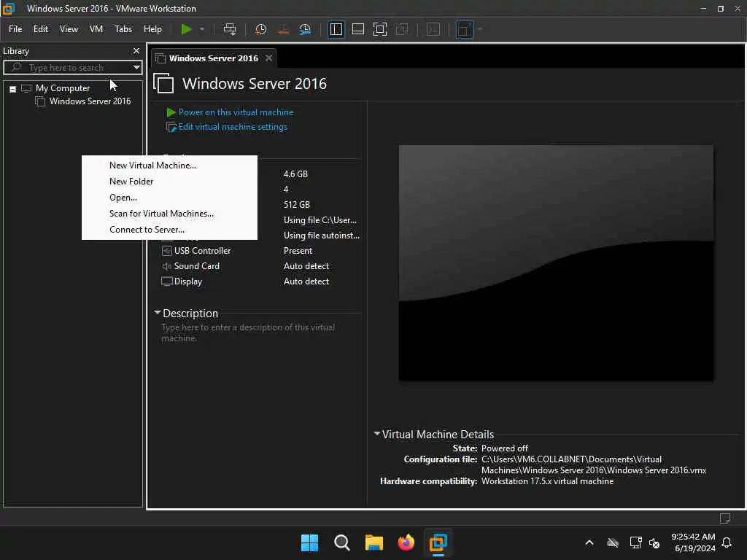Click the stretch guest display icon
The image size is (747, 560).
click(464, 29)
